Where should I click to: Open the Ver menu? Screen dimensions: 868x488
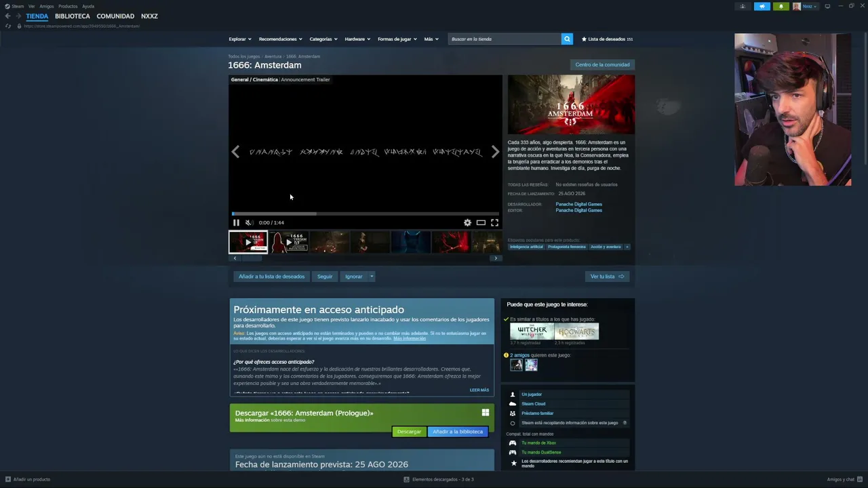coord(31,6)
